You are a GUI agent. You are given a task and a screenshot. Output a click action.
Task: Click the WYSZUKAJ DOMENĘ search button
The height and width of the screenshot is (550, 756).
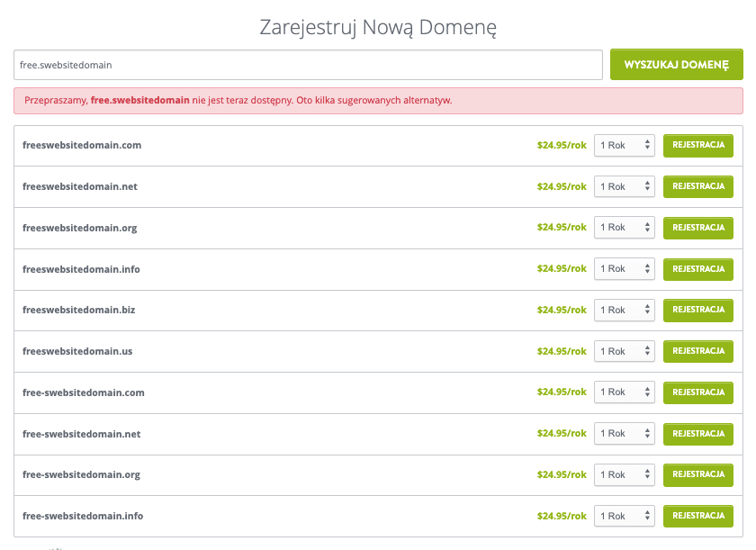(x=676, y=64)
